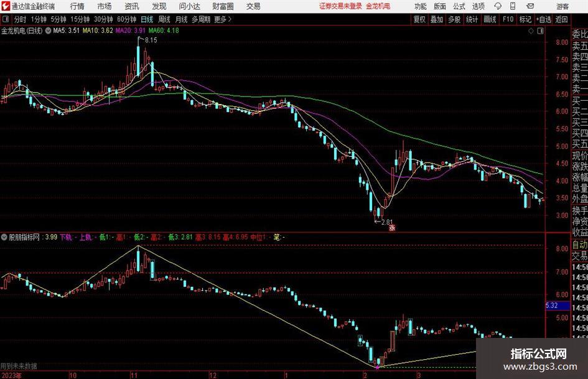This screenshot has height=379, width=588.
Task: Open the 发现 menu
Action: [159, 6]
